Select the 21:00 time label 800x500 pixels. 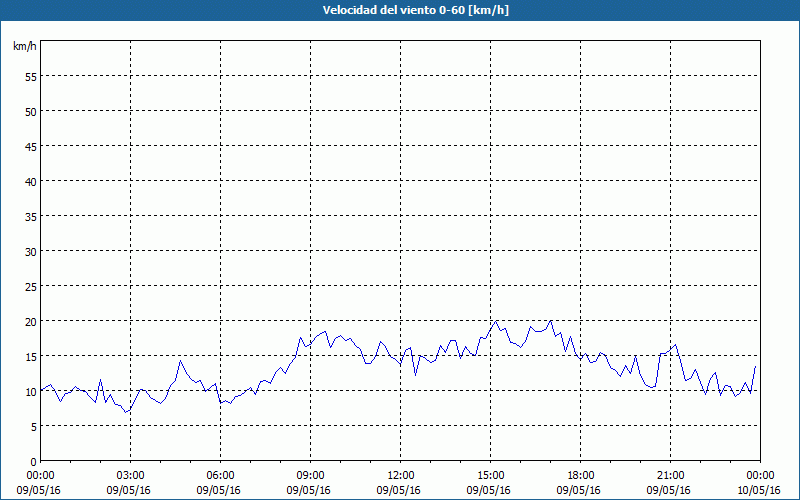[x=670, y=475]
